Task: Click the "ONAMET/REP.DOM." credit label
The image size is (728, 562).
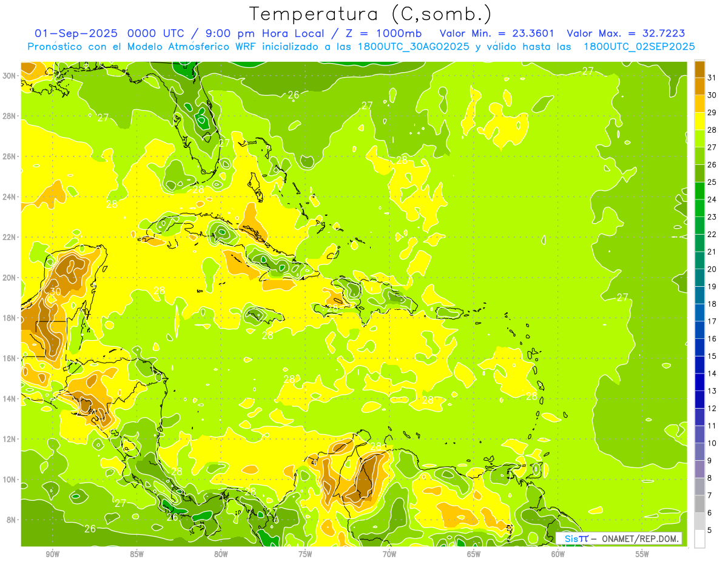Action: [639, 538]
